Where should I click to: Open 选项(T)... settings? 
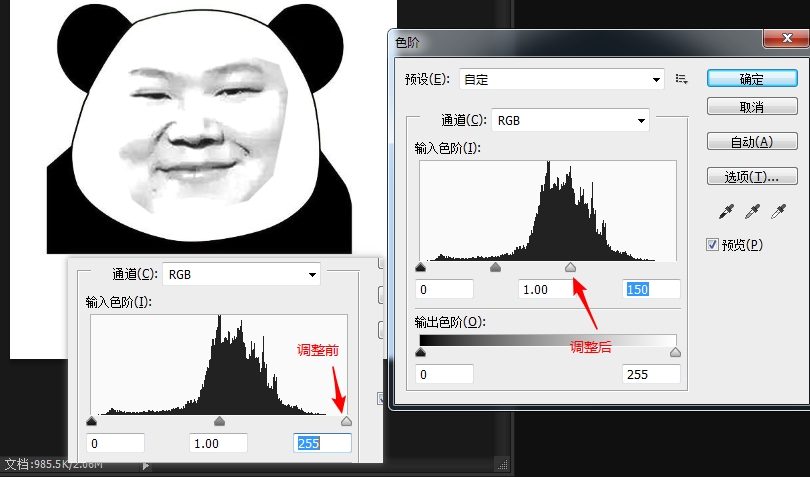pos(752,177)
